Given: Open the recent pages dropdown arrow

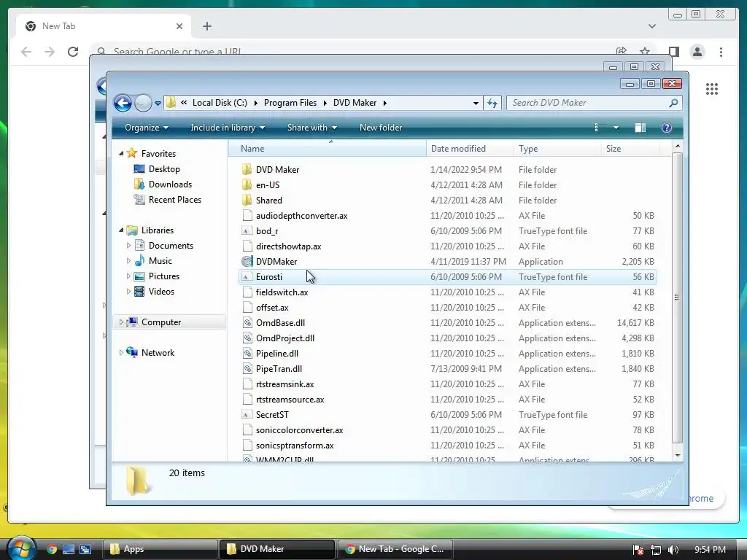Looking at the screenshot, I should pos(158,103).
